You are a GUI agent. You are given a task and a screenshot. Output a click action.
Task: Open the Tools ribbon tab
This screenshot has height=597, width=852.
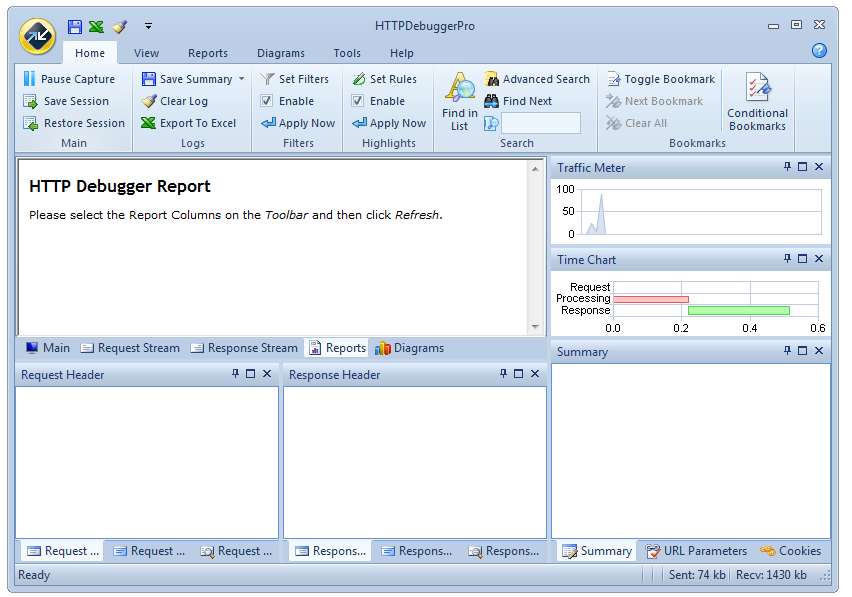(347, 53)
